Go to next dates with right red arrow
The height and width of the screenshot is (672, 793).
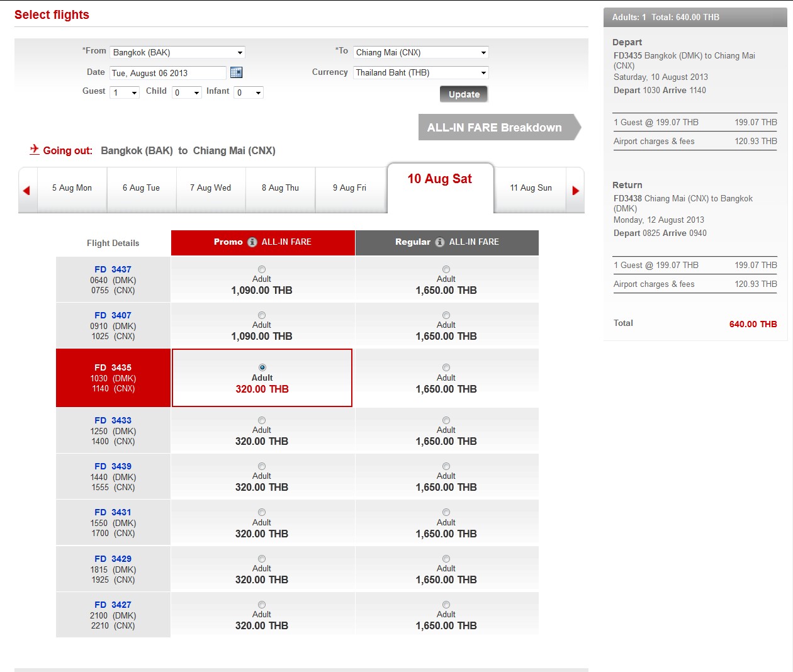pos(575,191)
